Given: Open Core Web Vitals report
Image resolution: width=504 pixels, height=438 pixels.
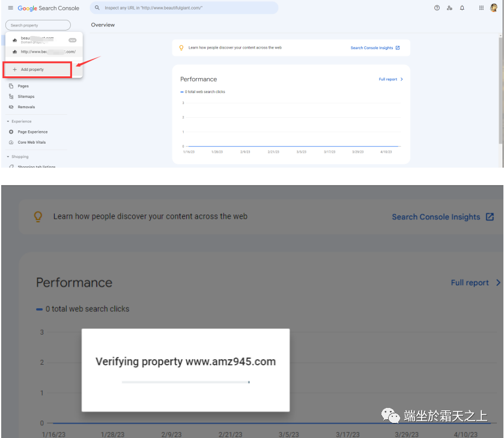Looking at the screenshot, I should pyautogui.click(x=31, y=142).
